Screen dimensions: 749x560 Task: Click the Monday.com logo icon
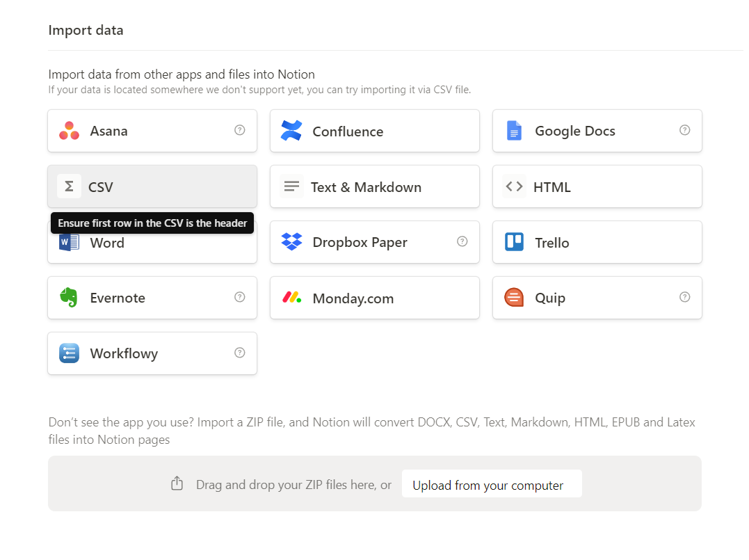coord(291,297)
